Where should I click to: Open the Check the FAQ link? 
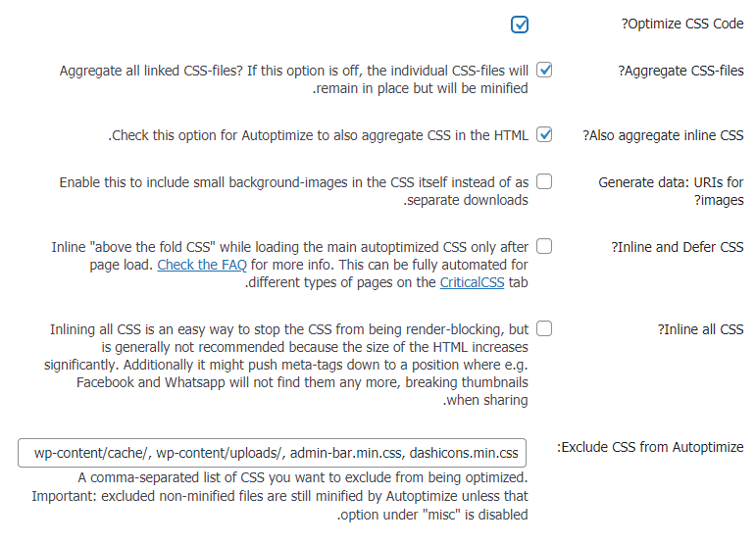(x=201, y=265)
